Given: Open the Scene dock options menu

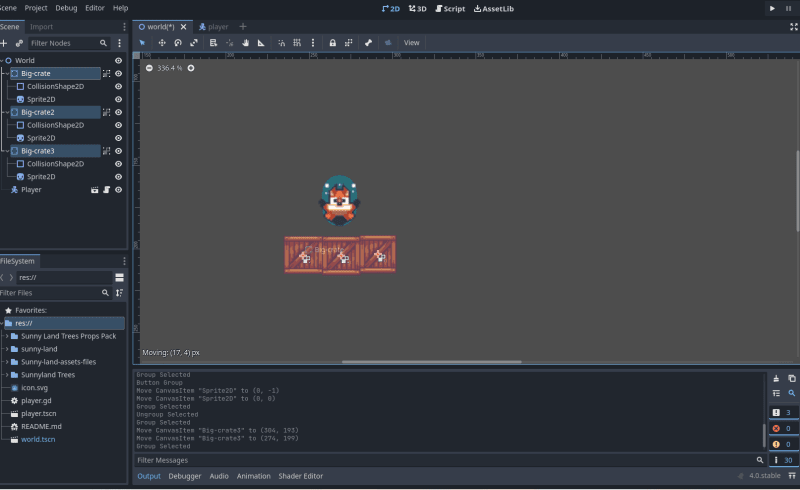Looking at the screenshot, I should click(x=124, y=27).
